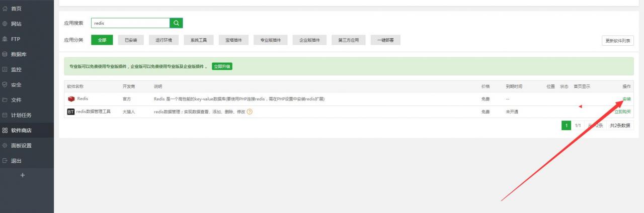Viewport: 644px width, 213px height.
Task: Click the 到期时间 column header
Action: click(514, 86)
